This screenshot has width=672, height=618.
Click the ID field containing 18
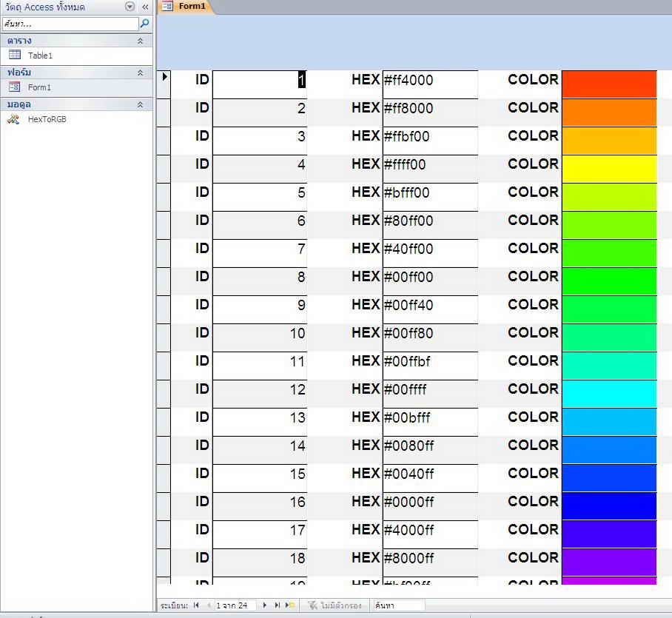coord(260,562)
